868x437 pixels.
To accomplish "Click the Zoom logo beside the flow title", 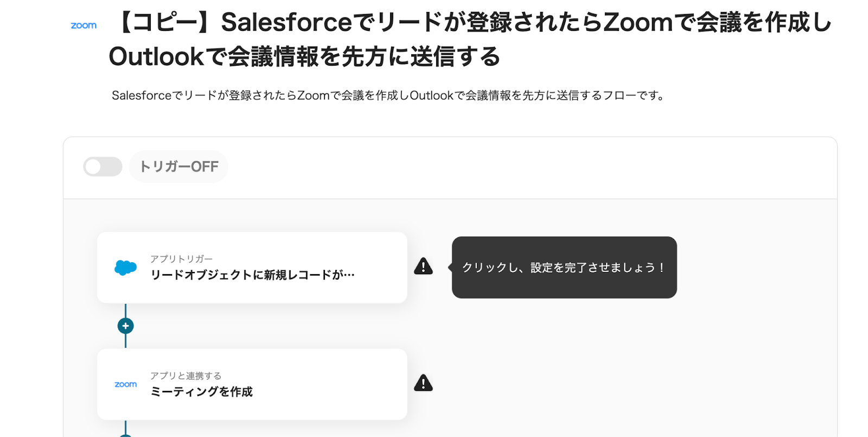I will point(84,26).
